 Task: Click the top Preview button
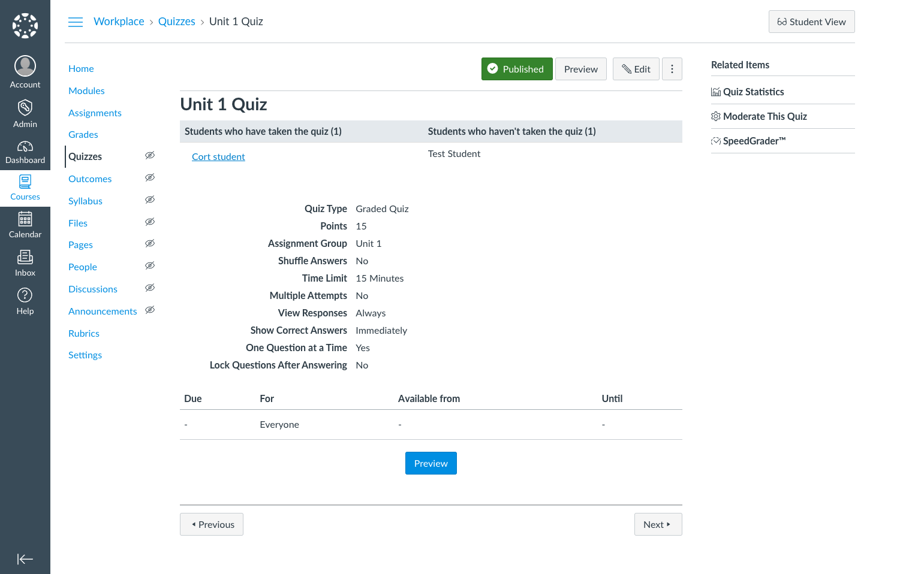581,69
